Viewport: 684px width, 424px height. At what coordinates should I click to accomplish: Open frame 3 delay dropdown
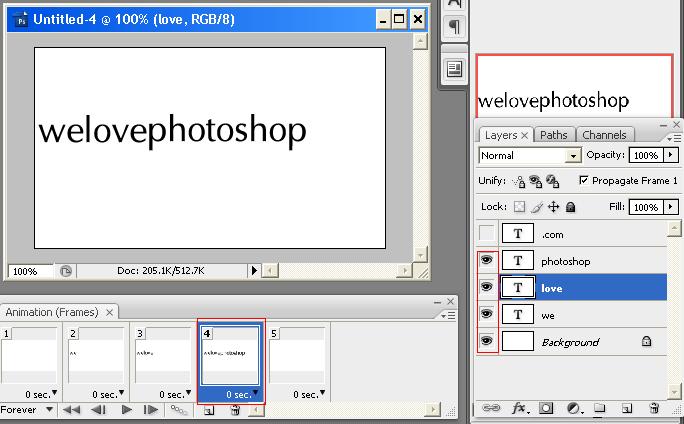click(188, 393)
